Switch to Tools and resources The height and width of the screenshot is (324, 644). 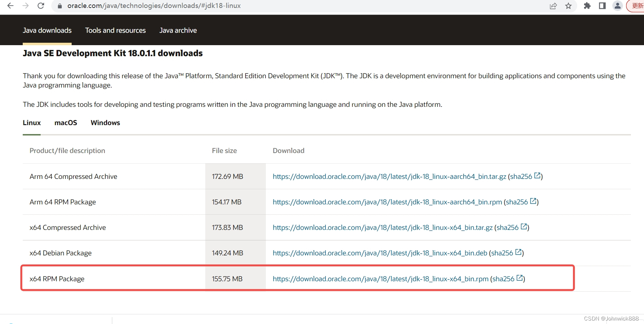tap(115, 30)
